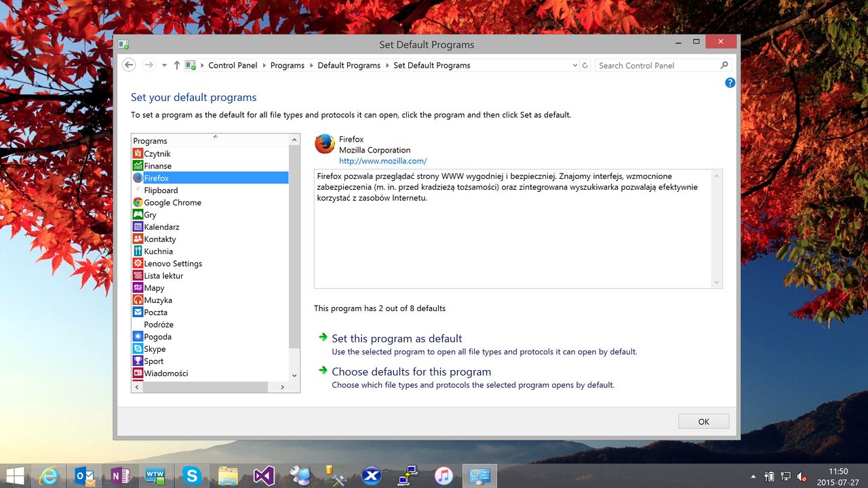Select Sport in the Programs list

pyautogui.click(x=210, y=361)
